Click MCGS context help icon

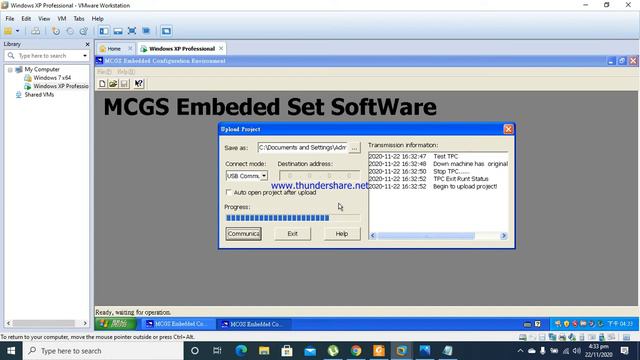click(139, 84)
